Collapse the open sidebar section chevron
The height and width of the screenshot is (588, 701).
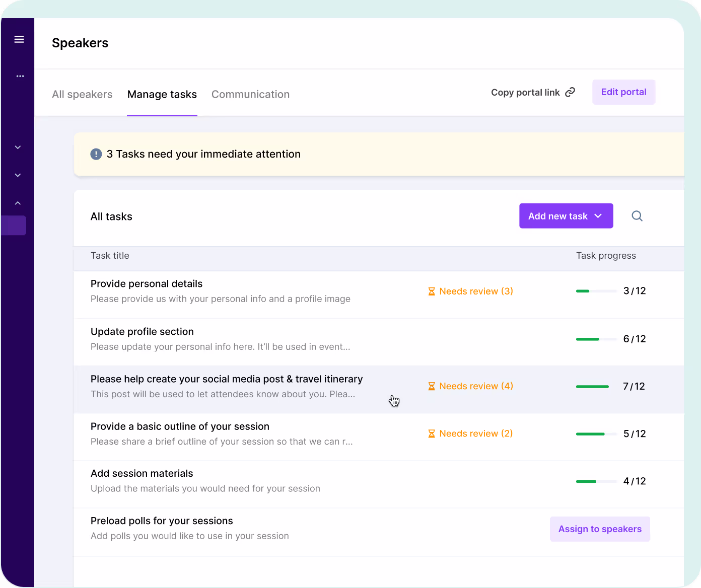point(18,203)
